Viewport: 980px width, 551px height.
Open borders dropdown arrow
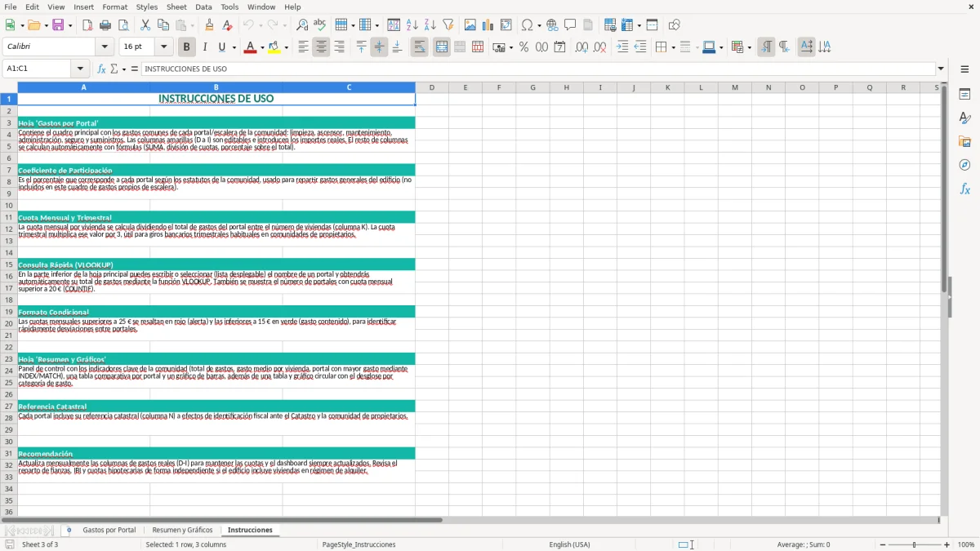pos(673,47)
